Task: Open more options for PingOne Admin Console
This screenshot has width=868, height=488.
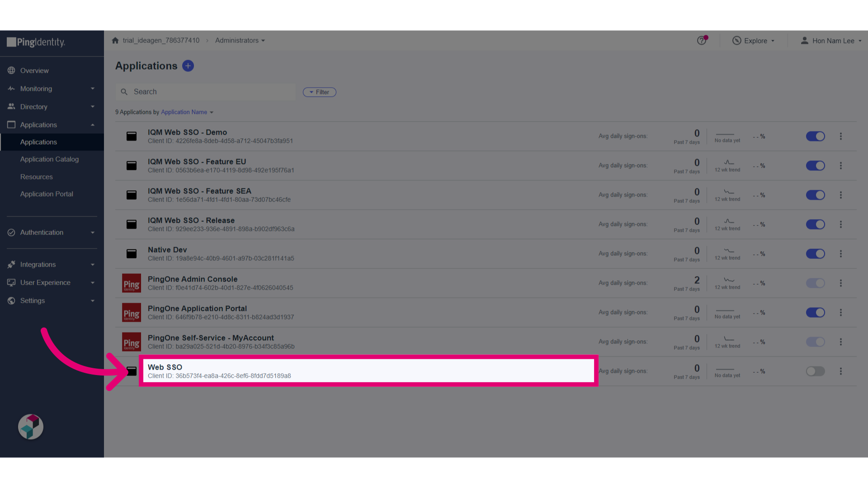Action: tap(841, 283)
